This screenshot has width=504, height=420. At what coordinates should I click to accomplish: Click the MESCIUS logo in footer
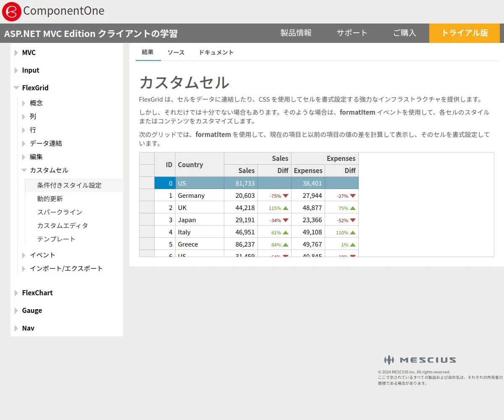420,360
